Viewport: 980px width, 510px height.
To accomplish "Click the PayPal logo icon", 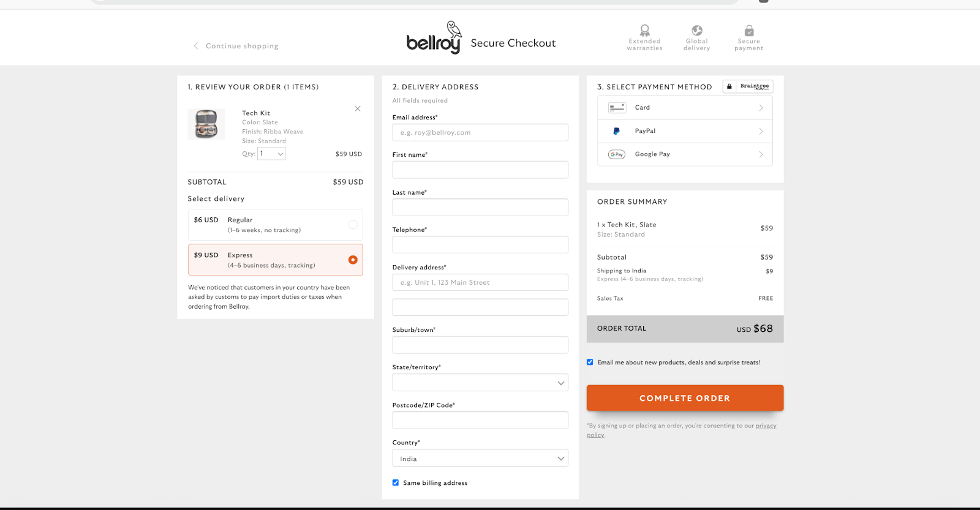I will coord(616,131).
